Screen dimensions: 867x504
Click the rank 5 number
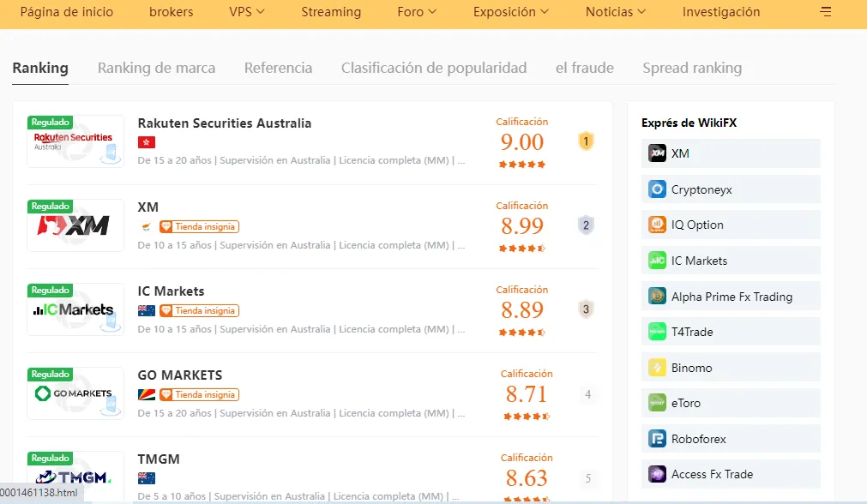(x=587, y=478)
